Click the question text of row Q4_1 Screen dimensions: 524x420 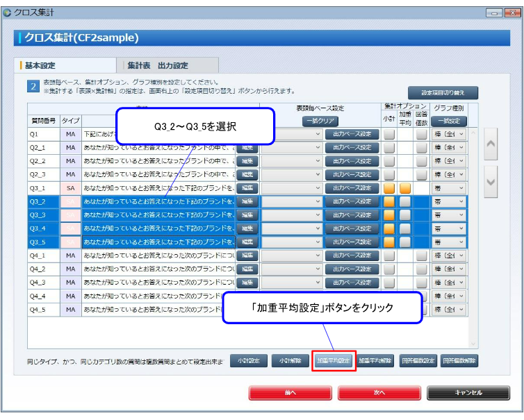click(x=158, y=255)
